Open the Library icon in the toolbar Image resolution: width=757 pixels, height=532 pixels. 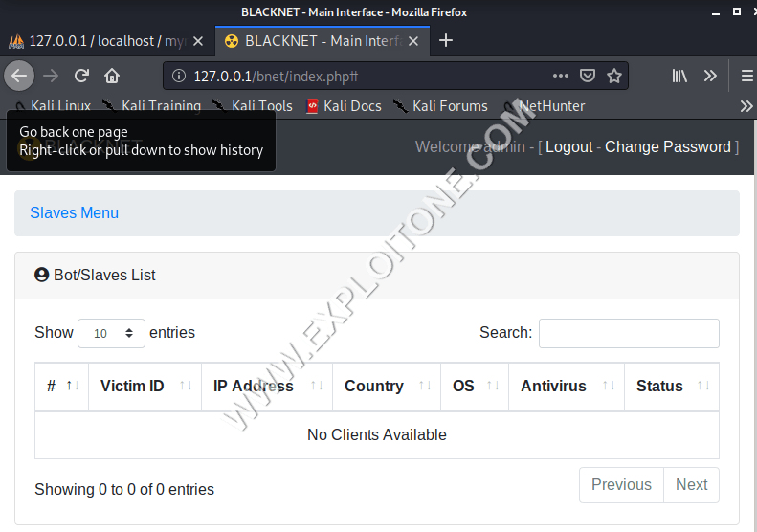pyautogui.click(x=679, y=76)
